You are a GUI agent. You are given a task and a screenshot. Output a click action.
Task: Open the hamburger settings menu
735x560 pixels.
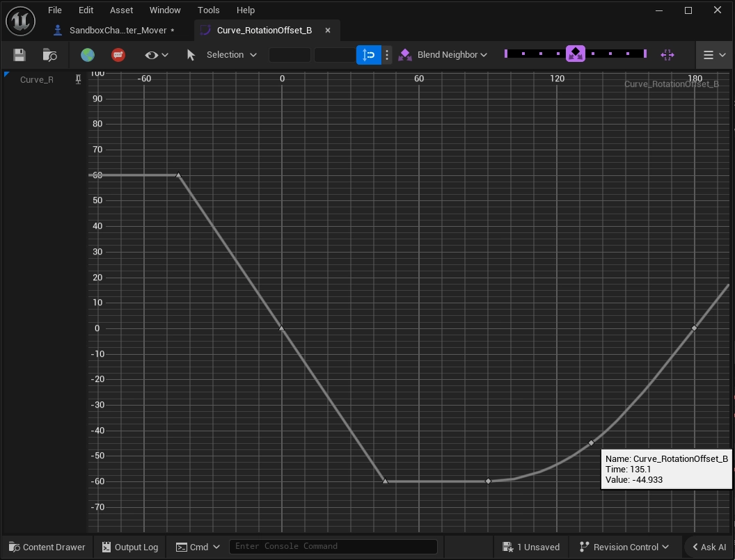click(x=714, y=55)
